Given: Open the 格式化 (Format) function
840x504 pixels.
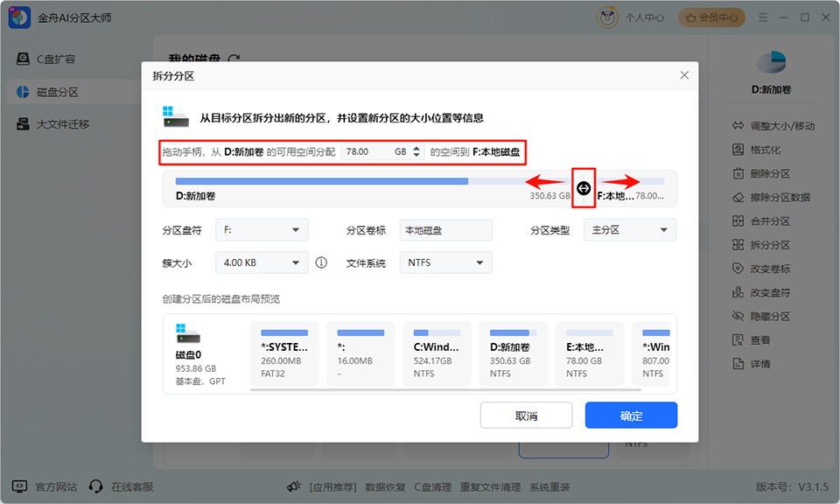Looking at the screenshot, I should point(766,149).
